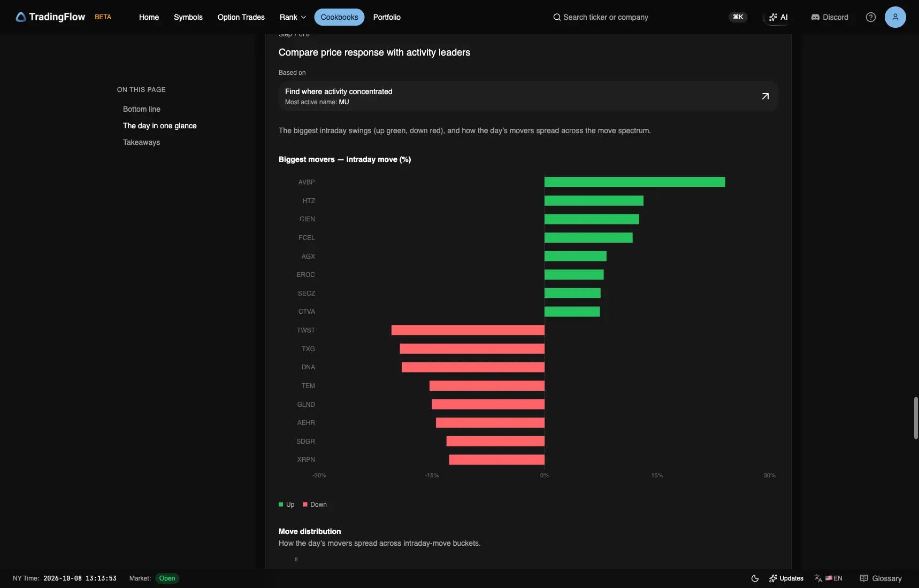Click the XRPN bar in chart
Viewport: 919px width, 588px height.
pyautogui.click(x=497, y=460)
